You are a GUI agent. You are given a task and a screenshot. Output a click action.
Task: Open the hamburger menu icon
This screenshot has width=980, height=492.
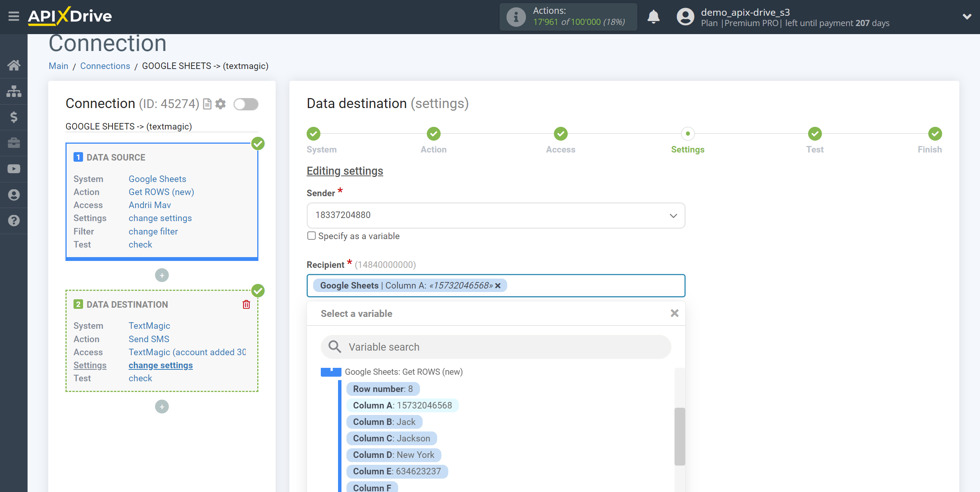click(14, 16)
